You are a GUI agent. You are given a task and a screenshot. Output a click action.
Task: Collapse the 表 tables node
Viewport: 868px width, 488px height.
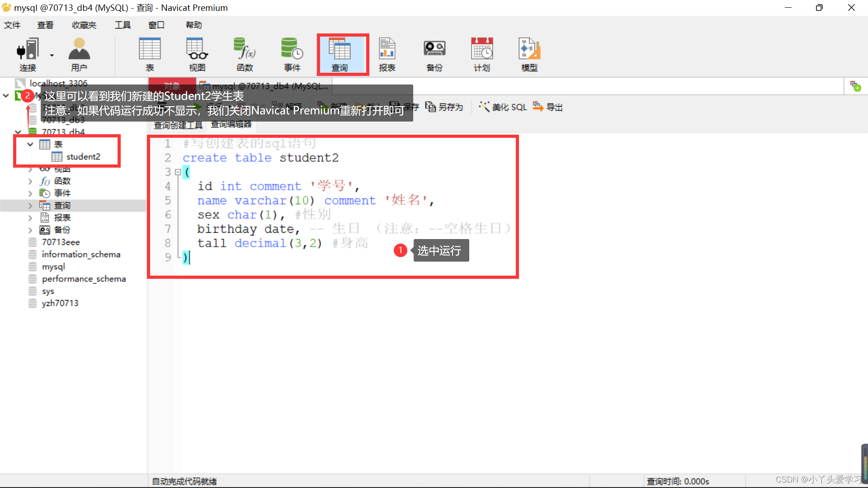pyautogui.click(x=30, y=145)
